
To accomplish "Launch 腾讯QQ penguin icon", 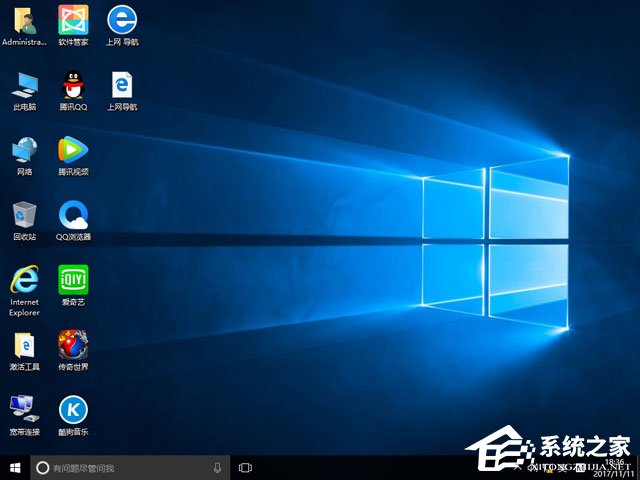I will [72, 84].
